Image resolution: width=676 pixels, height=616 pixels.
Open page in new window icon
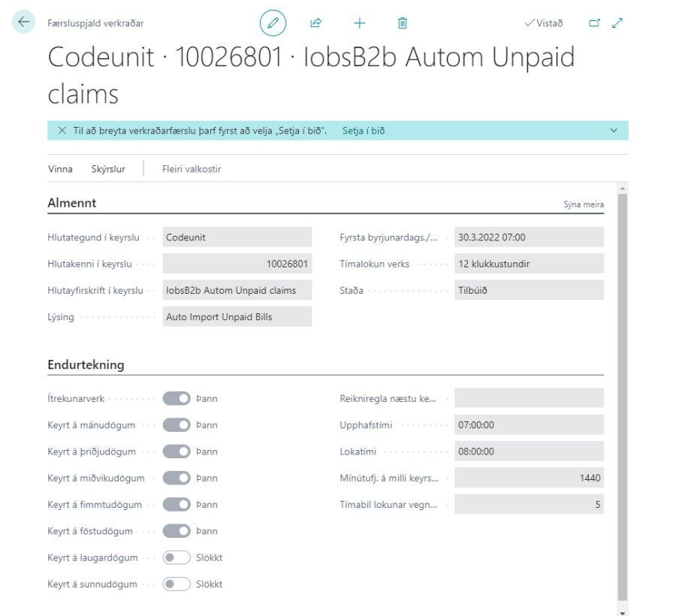point(594,23)
